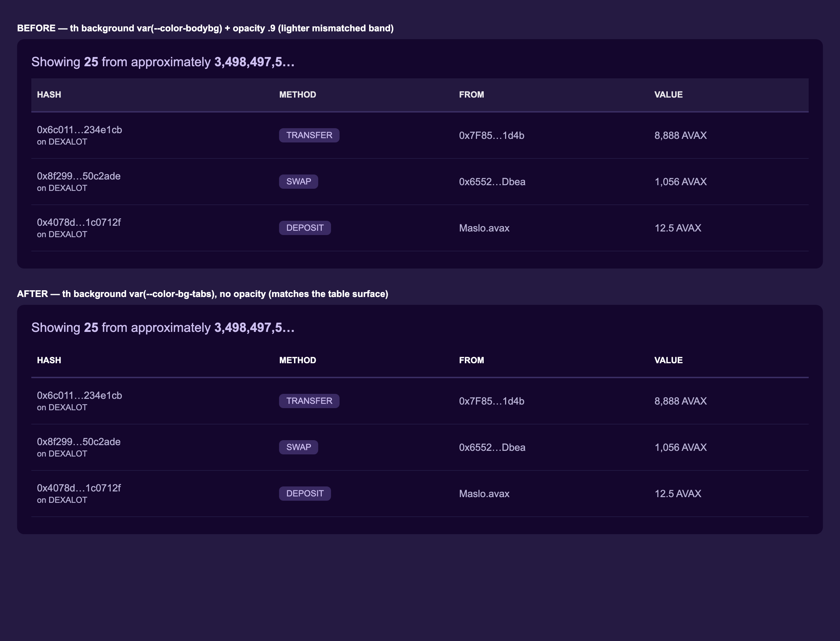This screenshot has height=641, width=840.
Task: Click VALUE column header in AFTER table
Action: click(668, 360)
